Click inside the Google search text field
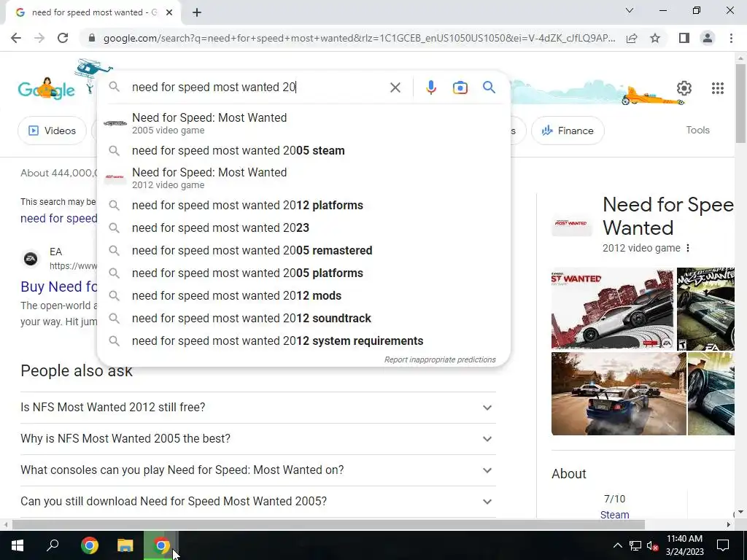 (x=258, y=87)
